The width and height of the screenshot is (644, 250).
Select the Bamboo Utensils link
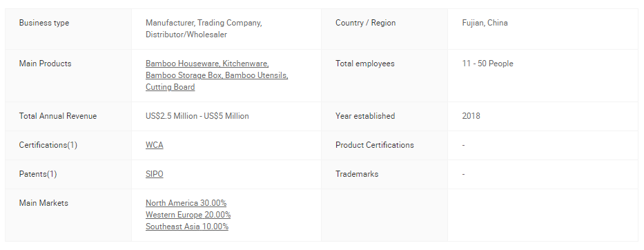(257, 75)
